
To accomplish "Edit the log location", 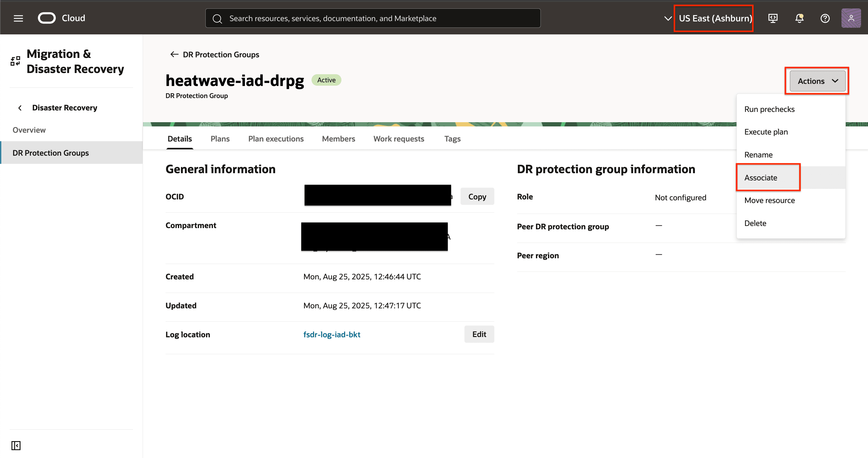I will tap(479, 334).
